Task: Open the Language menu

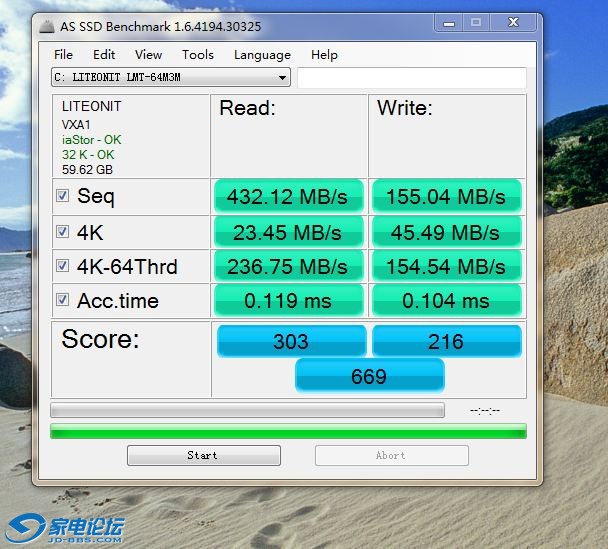Action: (262, 55)
